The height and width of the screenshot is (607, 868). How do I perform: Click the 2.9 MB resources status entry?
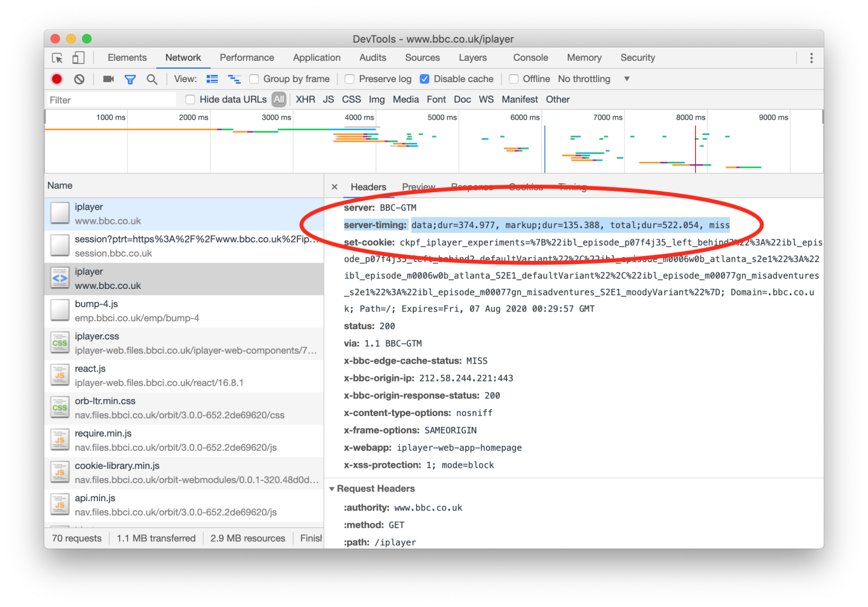[248, 538]
